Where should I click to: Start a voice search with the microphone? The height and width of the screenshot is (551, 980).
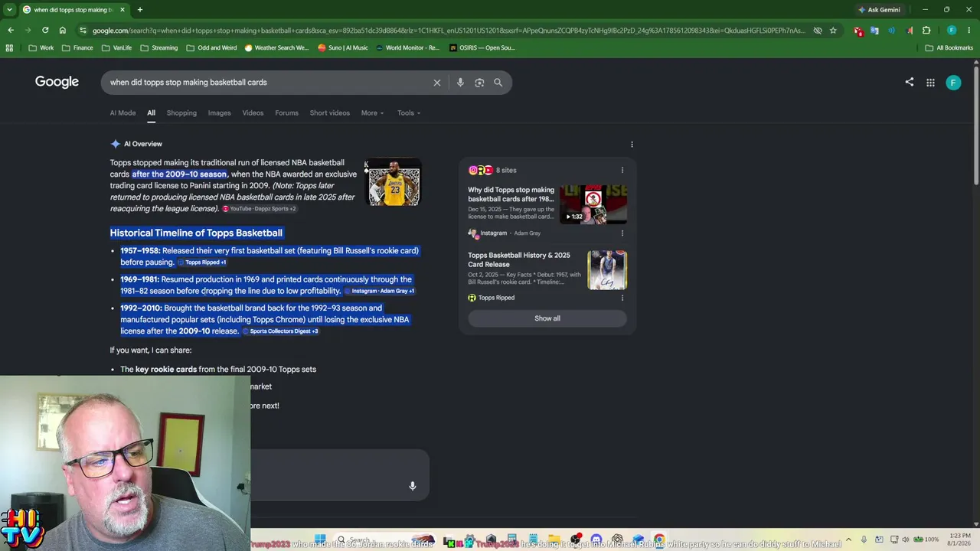coord(460,83)
